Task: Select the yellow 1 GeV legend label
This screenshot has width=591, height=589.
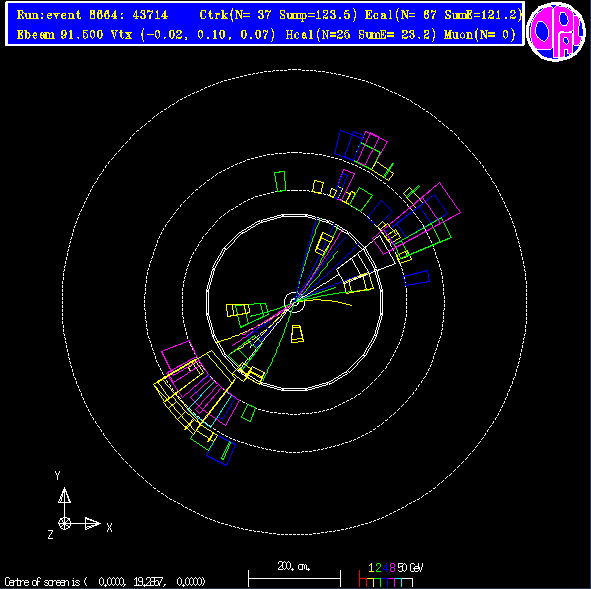Action: click(372, 568)
